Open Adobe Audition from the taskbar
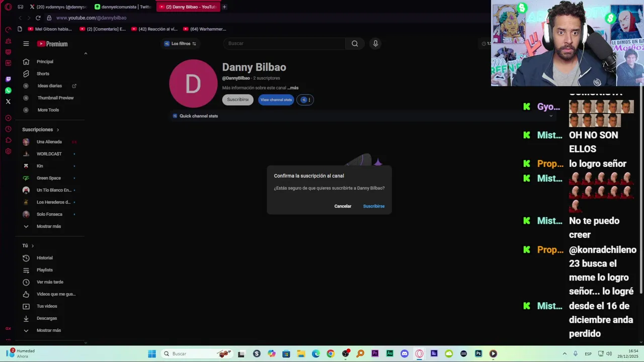Viewport: 644px width, 362px height. [390, 353]
